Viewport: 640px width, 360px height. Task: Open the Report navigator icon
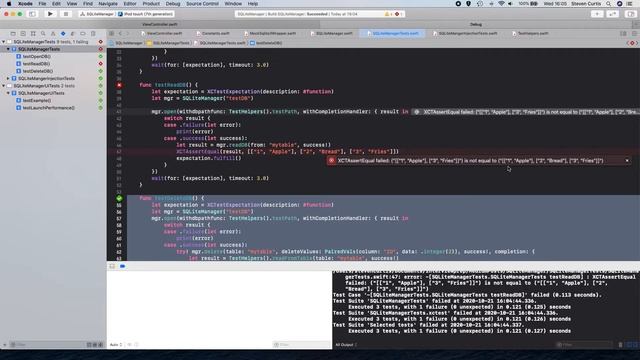[x=93, y=33]
